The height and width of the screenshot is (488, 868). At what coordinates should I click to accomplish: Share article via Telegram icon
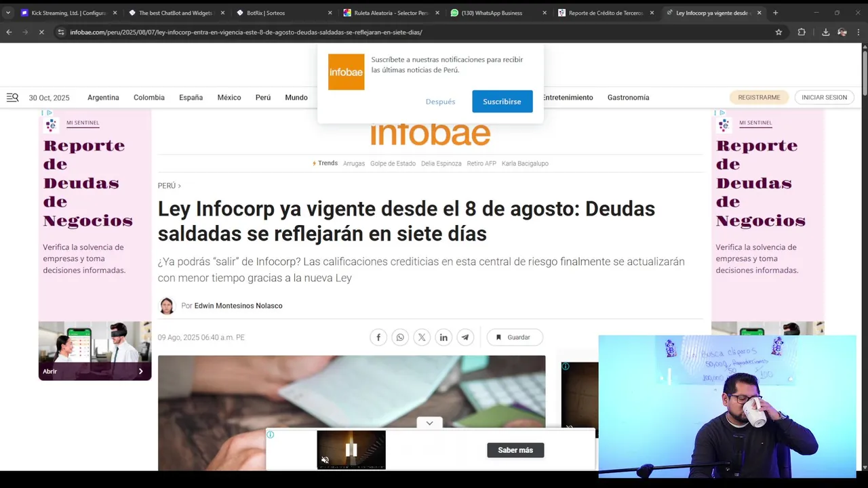465,337
